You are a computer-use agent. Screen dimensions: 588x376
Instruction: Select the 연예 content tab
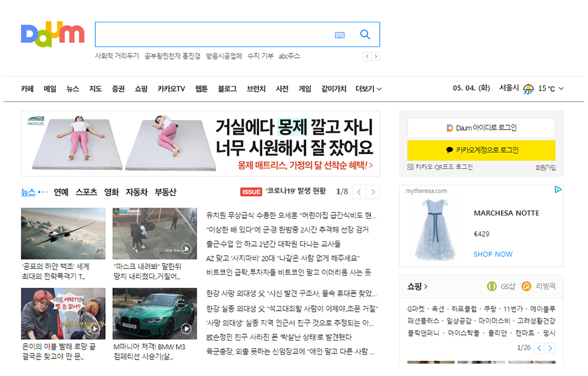click(x=61, y=192)
